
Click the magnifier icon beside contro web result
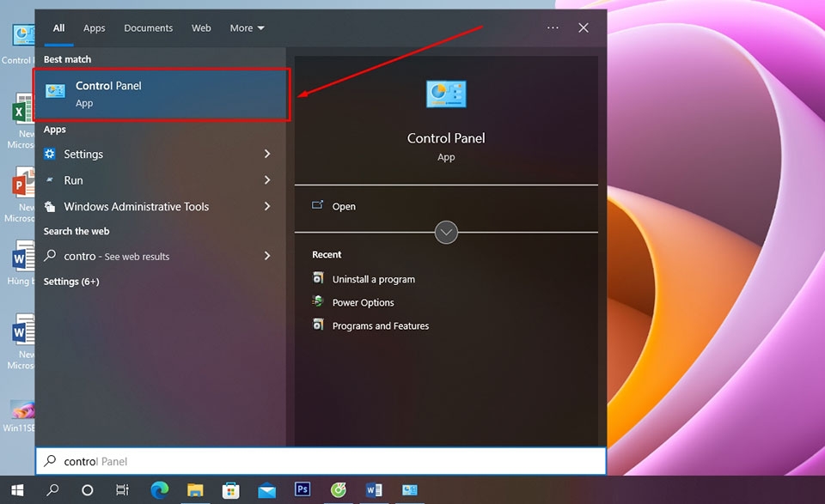pyautogui.click(x=50, y=255)
